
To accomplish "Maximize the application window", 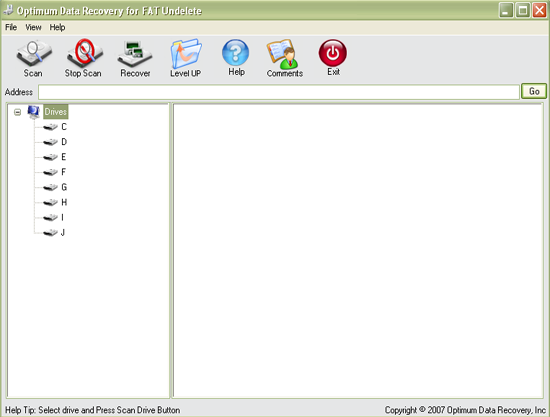I will pyautogui.click(x=523, y=10).
